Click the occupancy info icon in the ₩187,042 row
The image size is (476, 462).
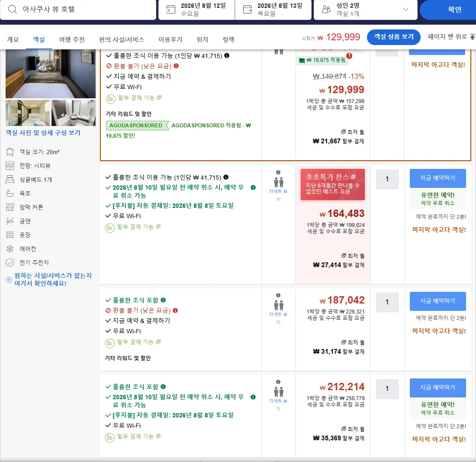[278, 295]
